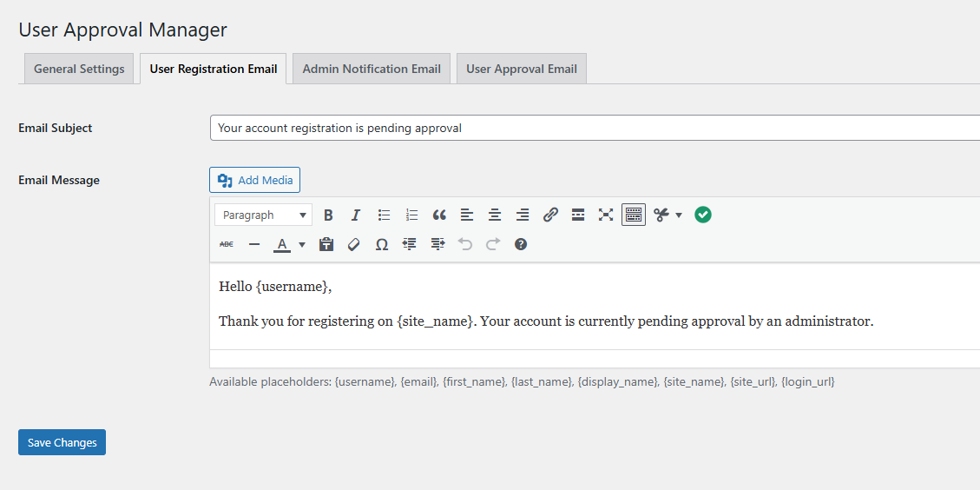Viewport: 980px width, 490px height.
Task: Expand the text color picker arrow
Action: pos(302,244)
